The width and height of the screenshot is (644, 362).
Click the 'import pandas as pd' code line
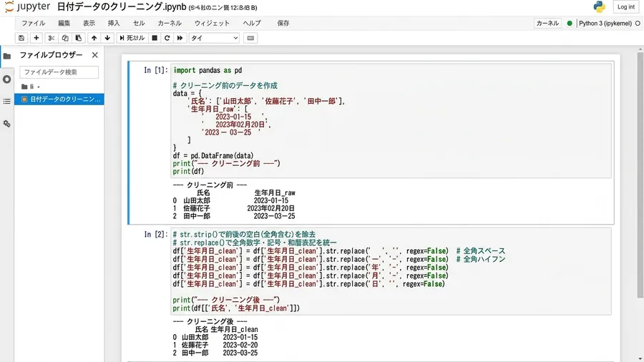click(208, 70)
